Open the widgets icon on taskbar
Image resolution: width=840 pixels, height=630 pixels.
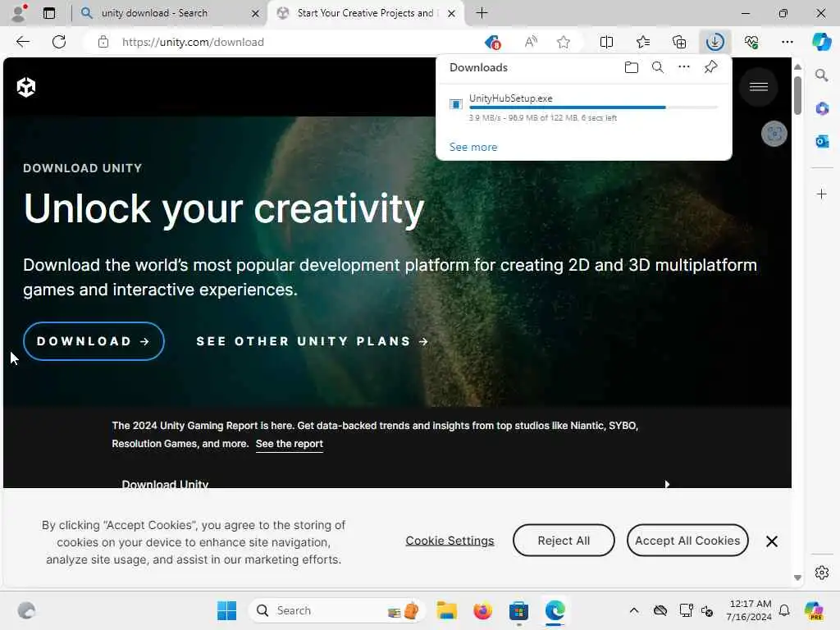click(26, 610)
